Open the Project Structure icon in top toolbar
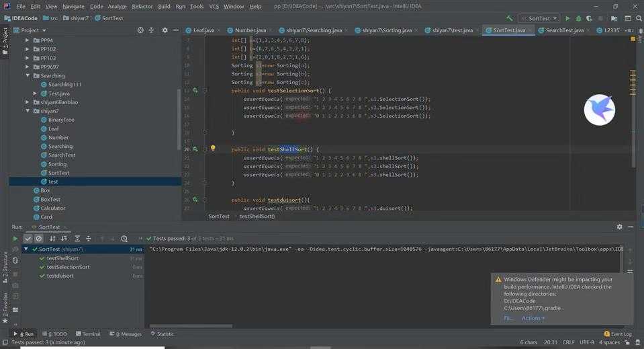644x349 pixels. pos(614,18)
